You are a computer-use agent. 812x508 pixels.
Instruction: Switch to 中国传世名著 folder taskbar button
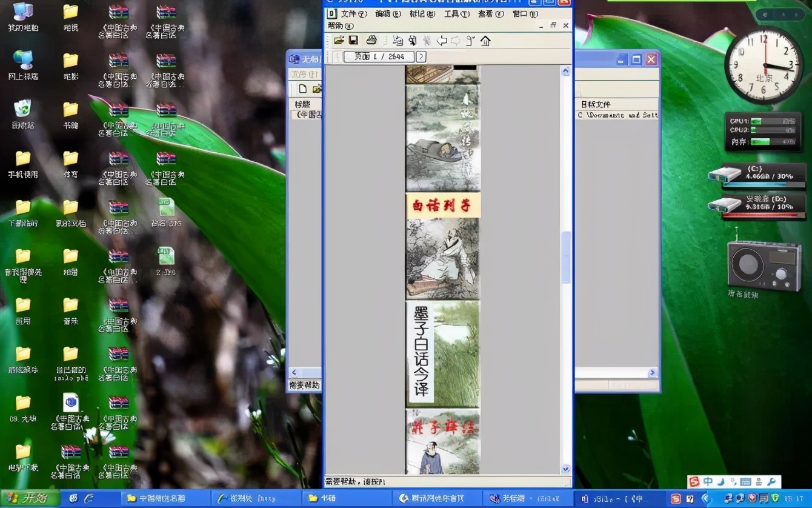165,498
